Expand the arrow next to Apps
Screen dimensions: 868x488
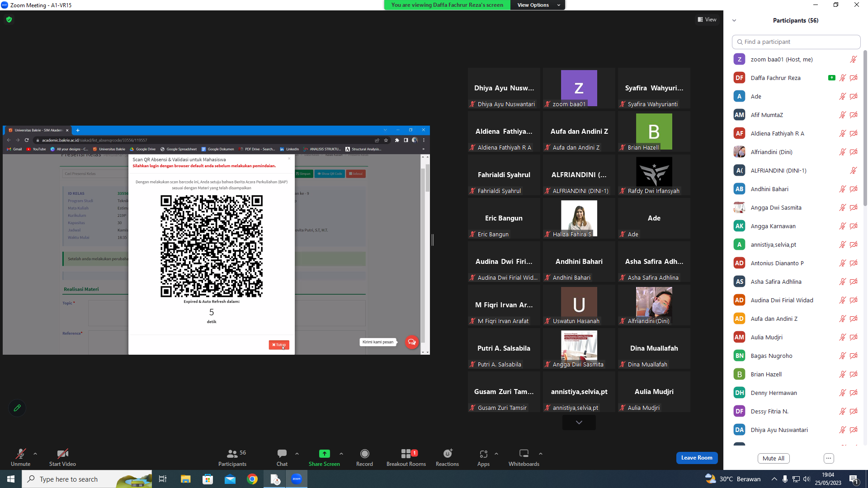[496, 454]
